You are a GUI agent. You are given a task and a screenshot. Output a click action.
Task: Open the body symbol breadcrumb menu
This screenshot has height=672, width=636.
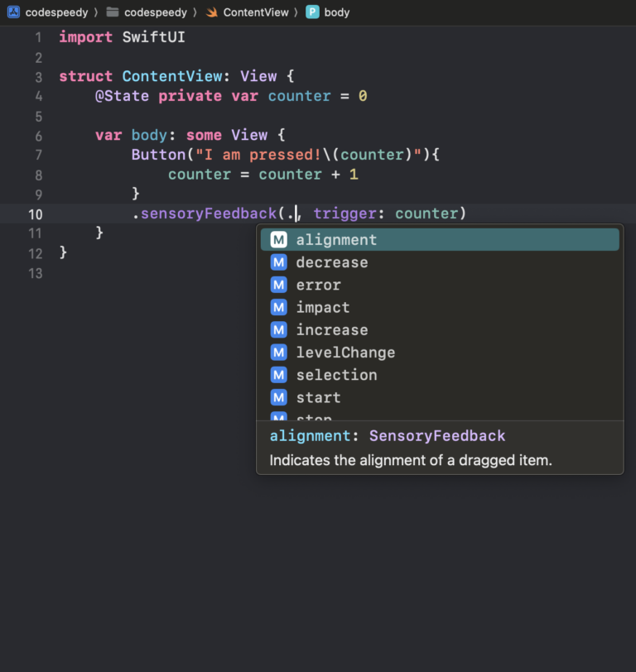tap(336, 12)
